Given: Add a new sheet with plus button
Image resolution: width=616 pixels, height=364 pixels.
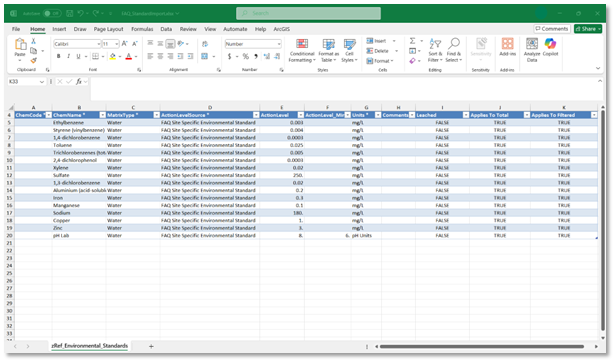Looking at the screenshot, I should pos(151,346).
